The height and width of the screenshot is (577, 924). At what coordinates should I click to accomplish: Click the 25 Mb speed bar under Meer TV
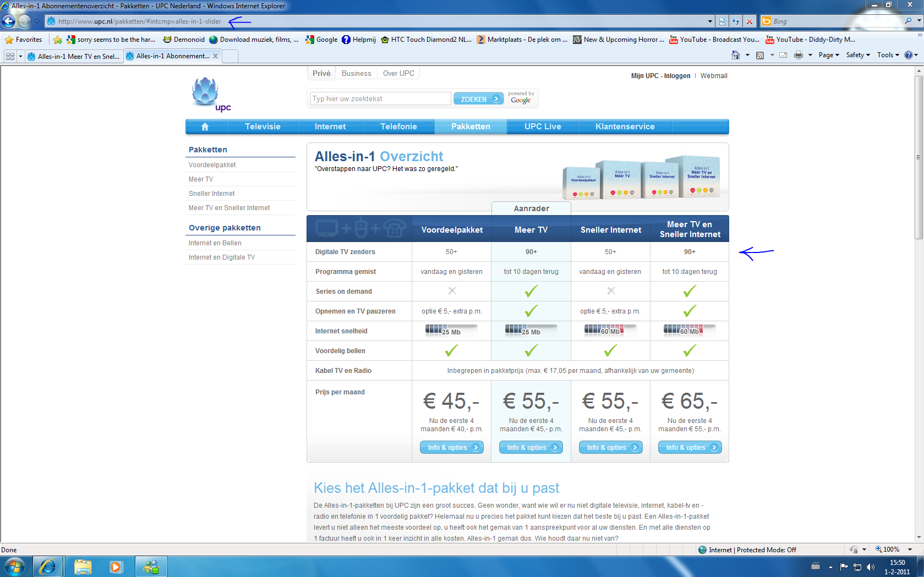pyautogui.click(x=531, y=330)
